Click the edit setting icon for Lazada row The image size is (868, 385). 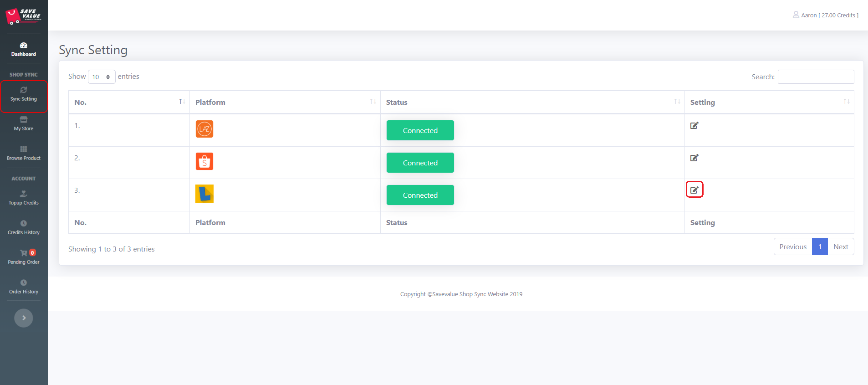point(694,126)
